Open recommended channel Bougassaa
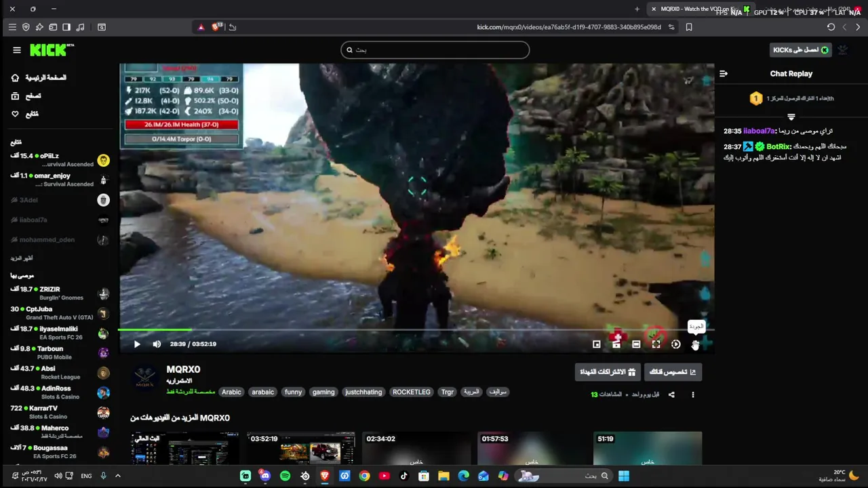The image size is (868, 488). [x=60, y=452]
